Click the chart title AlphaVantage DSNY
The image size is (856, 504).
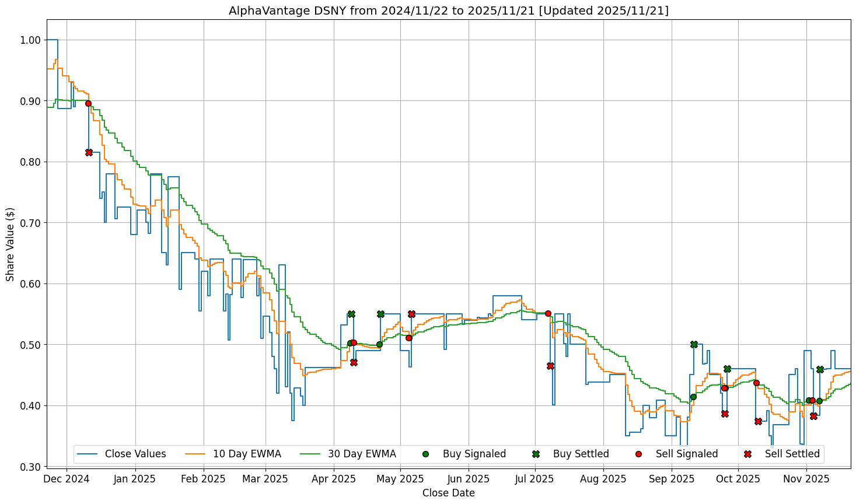coord(448,10)
